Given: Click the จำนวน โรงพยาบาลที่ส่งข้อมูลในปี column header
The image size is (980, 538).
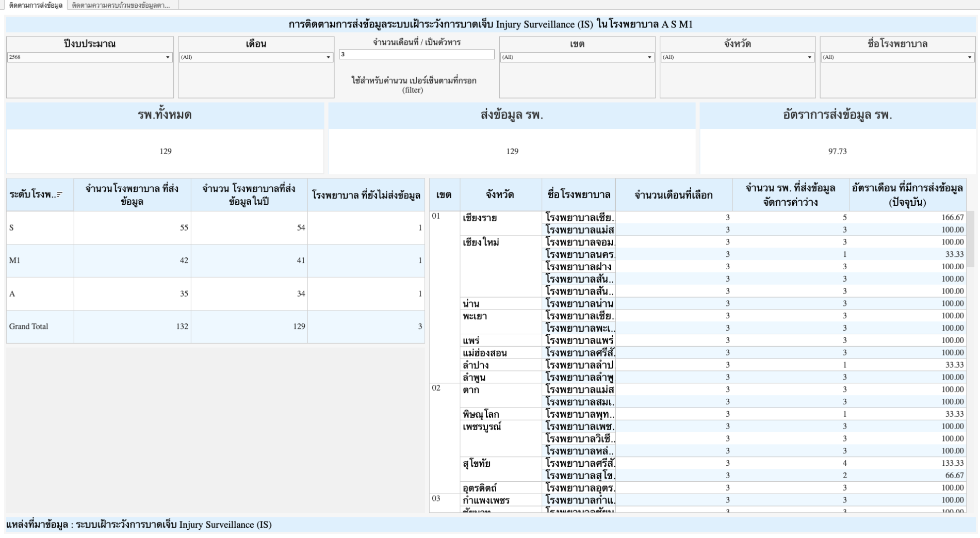Looking at the screenshot, I should click(249, 195).
